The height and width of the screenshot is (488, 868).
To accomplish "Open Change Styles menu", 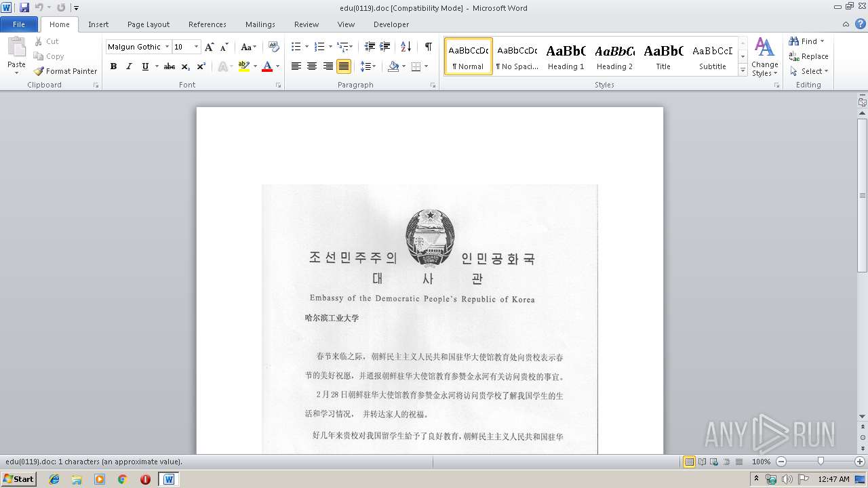I will click(x=764, y=57).
